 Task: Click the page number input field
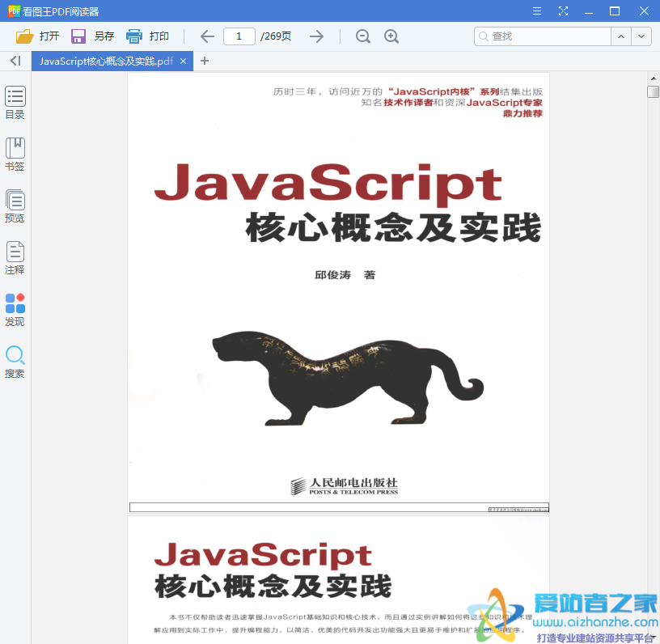[239, 36]
